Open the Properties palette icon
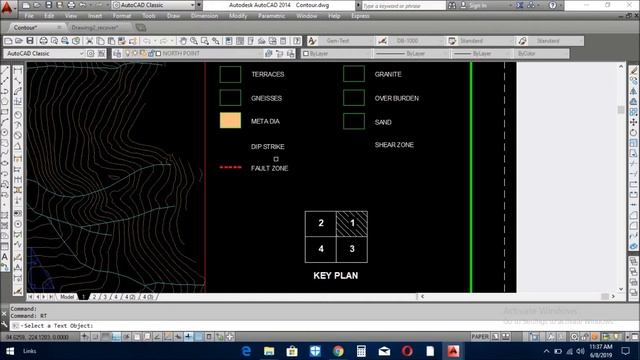The width and height of the screenshot is (640, 360). coord(229,41)
